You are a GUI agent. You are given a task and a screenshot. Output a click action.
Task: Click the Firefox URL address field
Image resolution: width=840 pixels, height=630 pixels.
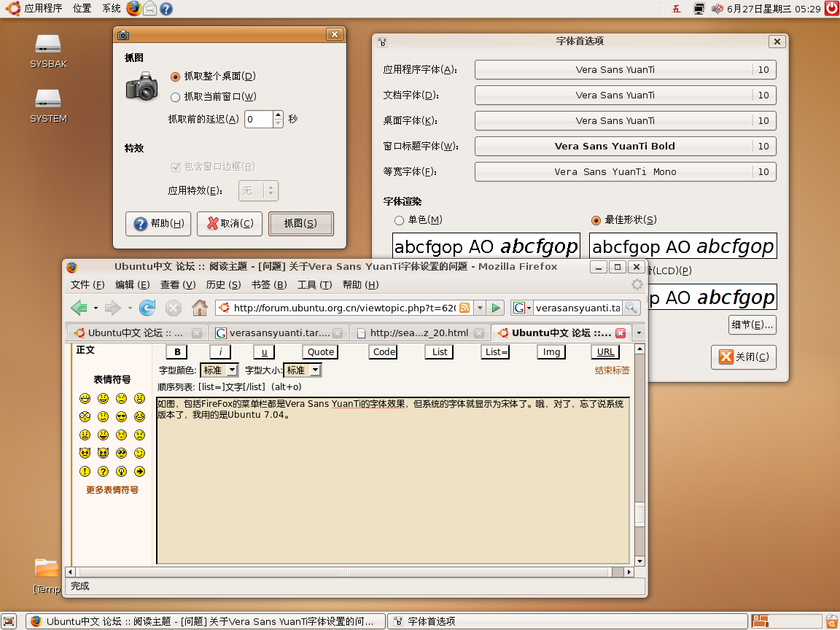[344, 308]
